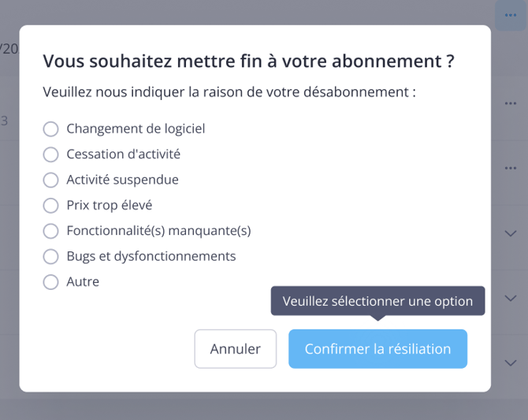Choose 'Bugs et dysfonctionnements' as the reason
Viewport: 528px width, 420px height.
click(51, 256)
